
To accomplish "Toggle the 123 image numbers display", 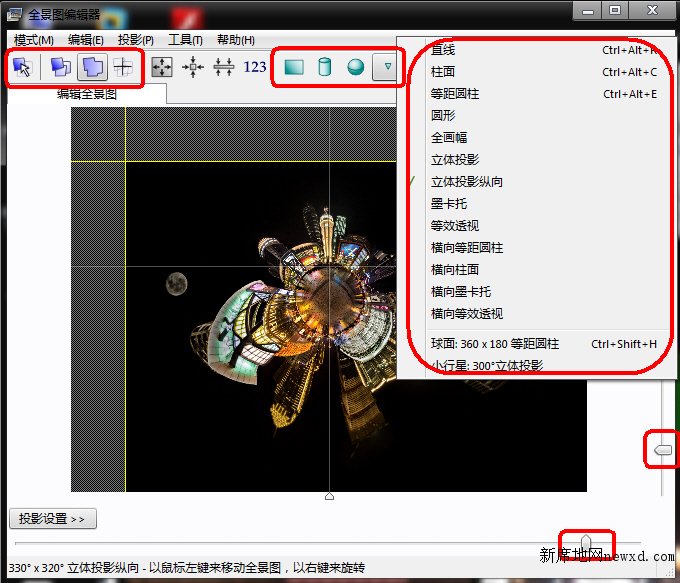I will coord(255,67).
